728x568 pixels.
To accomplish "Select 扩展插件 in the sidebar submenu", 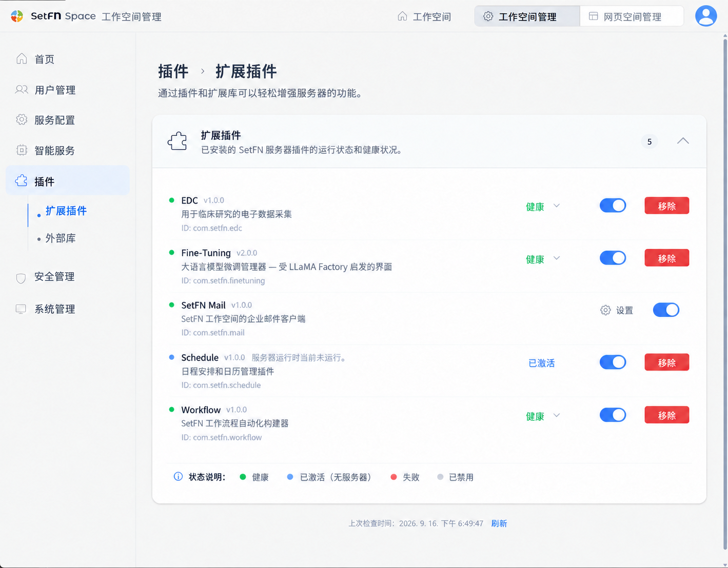I will click(66, 211).
